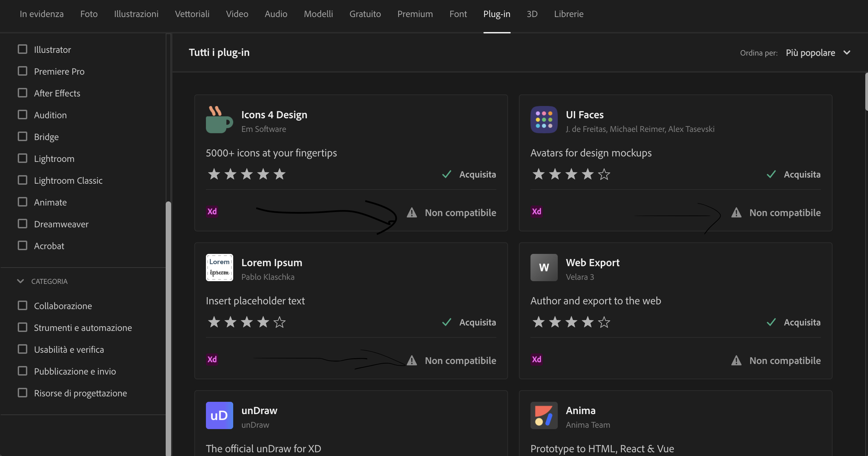Image resolution: width=868 pixels, height=456 pixels.
Task: Click warning triangle on Web Export card
Action: click(x=736, y=361)
